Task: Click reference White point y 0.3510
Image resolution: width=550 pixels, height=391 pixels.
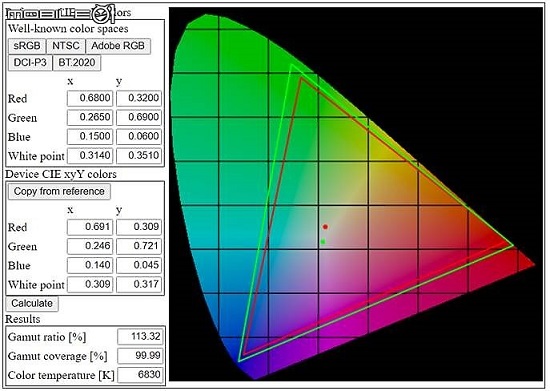Action: pyautogui.click(x=139, y=155)
